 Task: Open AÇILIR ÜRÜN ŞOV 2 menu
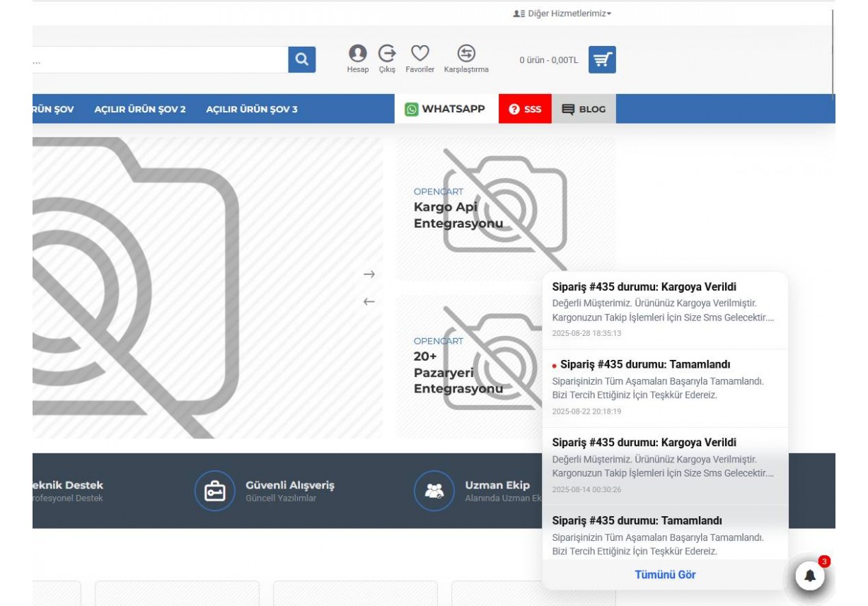[140, 109]
